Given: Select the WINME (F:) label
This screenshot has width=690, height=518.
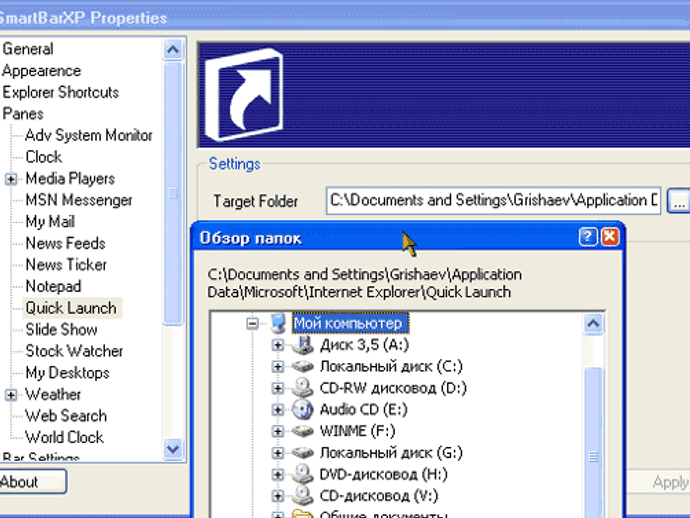Looking at the screenshot, I should coord(357,431).
